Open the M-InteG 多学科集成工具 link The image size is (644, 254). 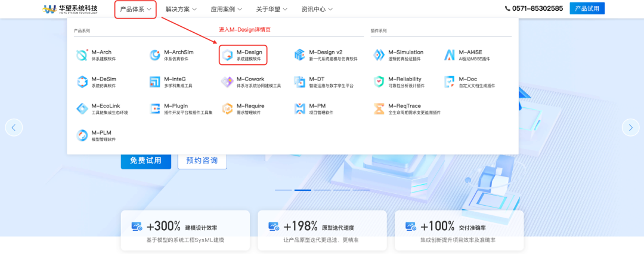[171, 82]
